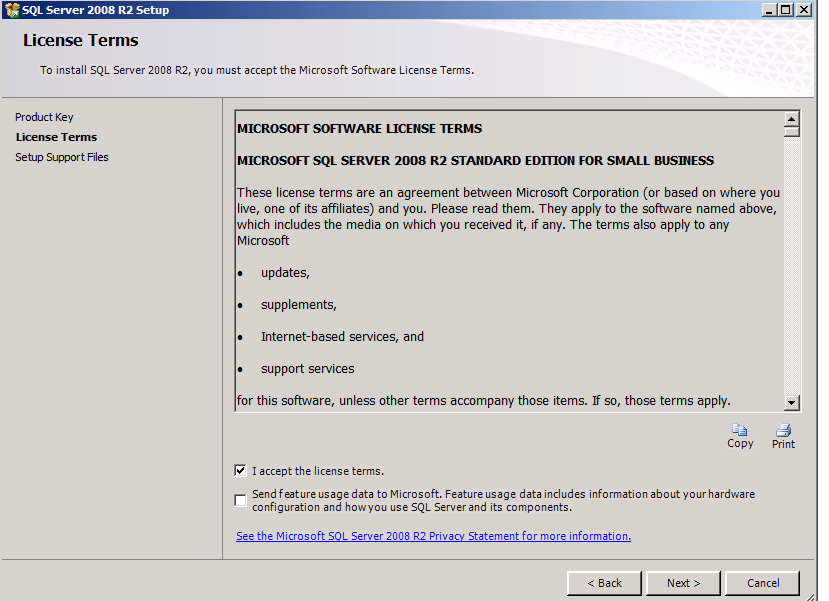Viewport: 829px width, 601px height.
Task: Click the 'updates,' bullet in license text
Action: click(285, 273)
